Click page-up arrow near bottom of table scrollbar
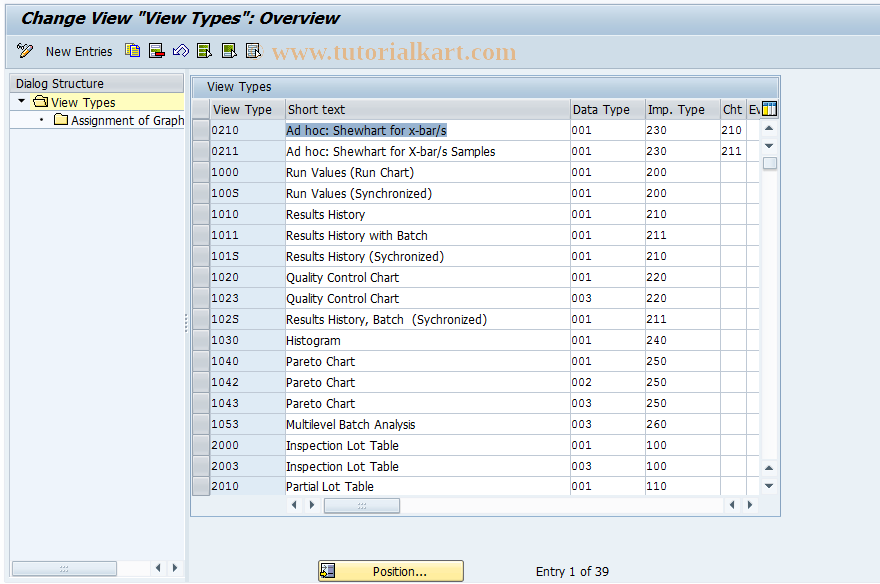Screen dimensions: 880x584 point(769,468)
